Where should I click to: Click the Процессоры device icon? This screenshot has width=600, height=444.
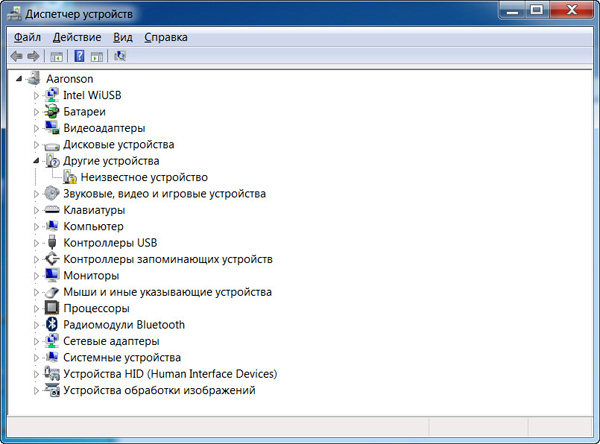pos(52,309)
